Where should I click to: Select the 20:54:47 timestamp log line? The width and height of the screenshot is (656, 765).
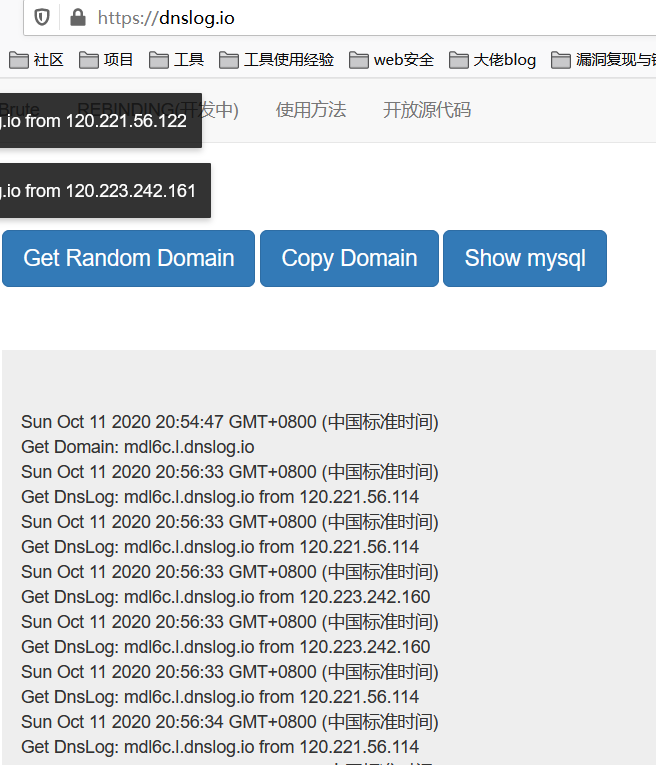pos(230,422)
